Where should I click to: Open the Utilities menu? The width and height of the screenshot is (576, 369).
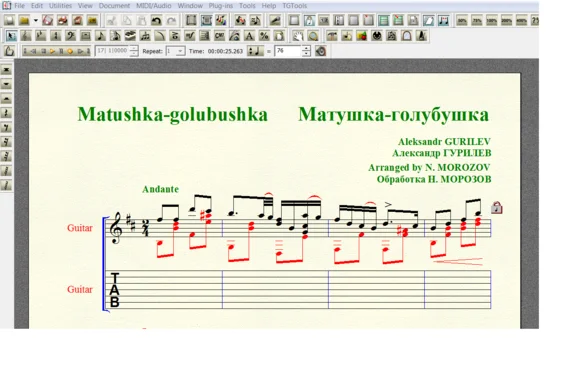click(61, 6)
